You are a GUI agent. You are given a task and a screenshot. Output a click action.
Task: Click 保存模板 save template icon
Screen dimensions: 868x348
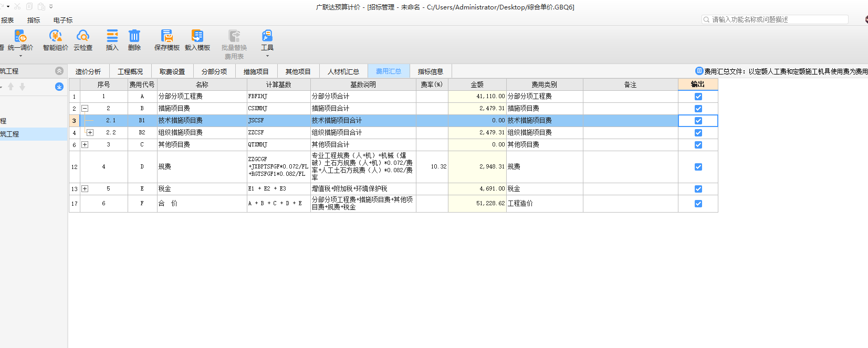point(167,36)
